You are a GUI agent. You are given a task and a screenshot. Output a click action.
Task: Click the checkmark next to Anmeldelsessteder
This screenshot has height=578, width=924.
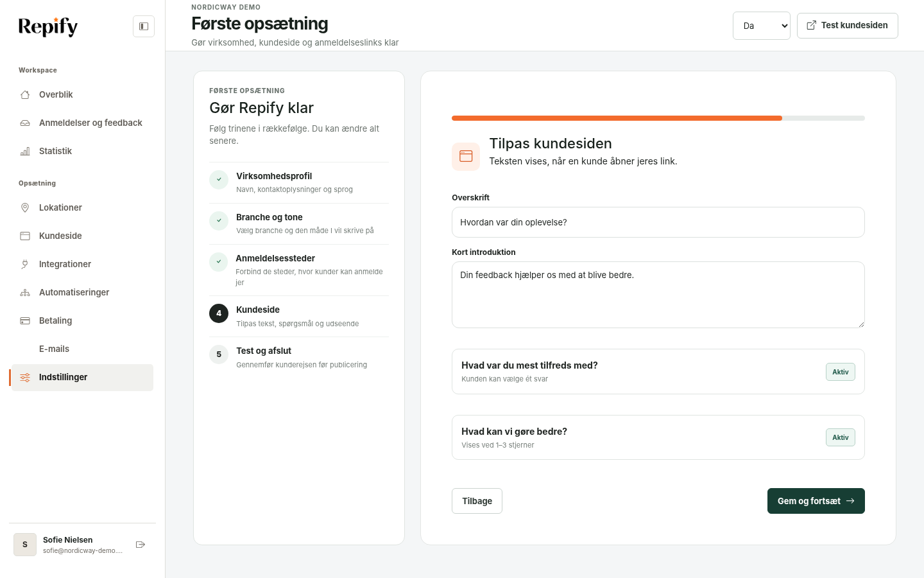point(219,261)
